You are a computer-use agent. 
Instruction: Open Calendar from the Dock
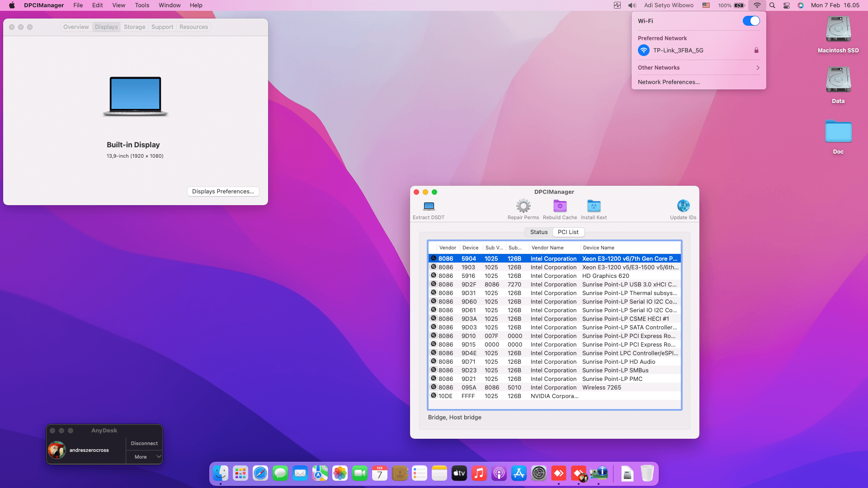[380, 473]
